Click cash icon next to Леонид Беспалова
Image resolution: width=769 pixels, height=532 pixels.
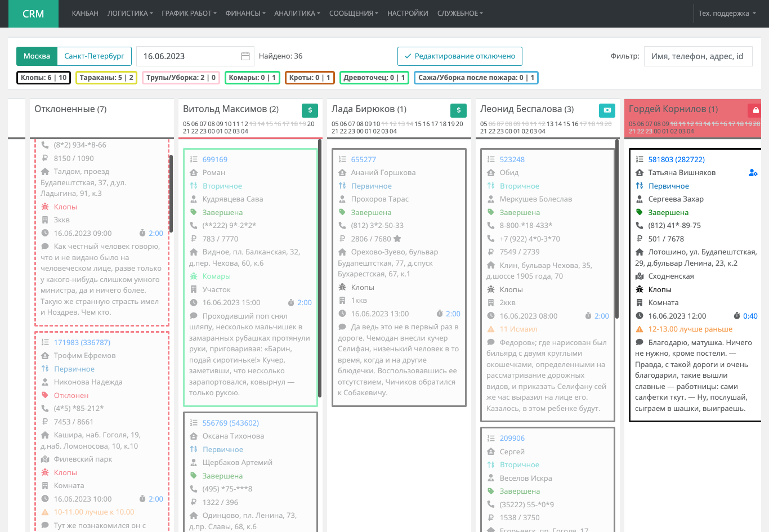click(x=607, y=110)
